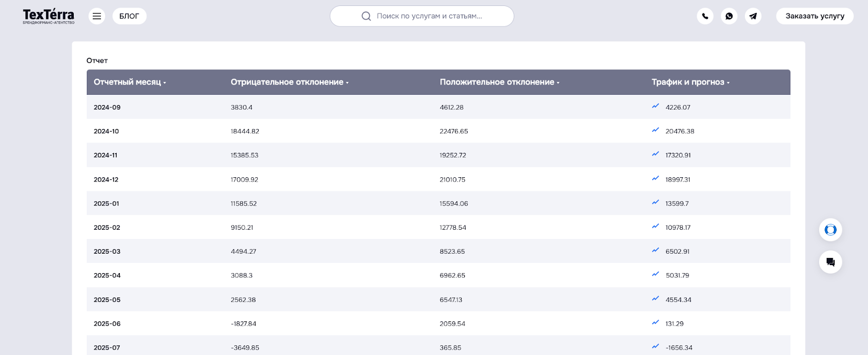Open the chat bubble widget icon
The image size is (868, 355).
pyautogui.click(x=831, y=262)
